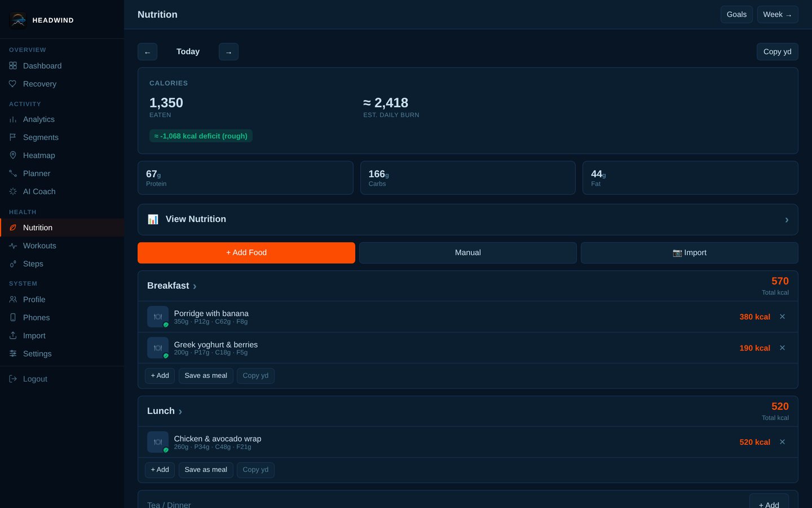Open the Week view

tap(778, 15)
